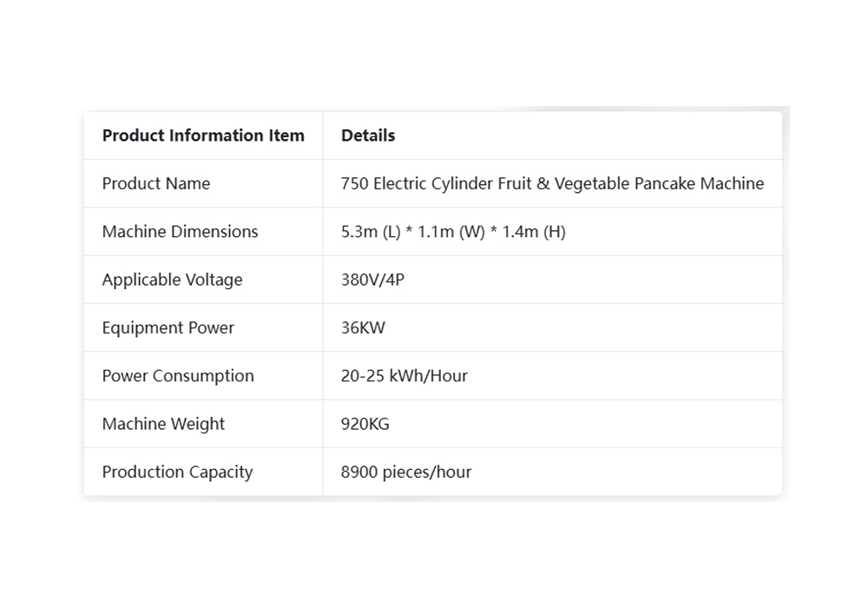Click the '1.1m (W)' width dimension
This screenshot has width=868, height=608.
pos(451,231)
